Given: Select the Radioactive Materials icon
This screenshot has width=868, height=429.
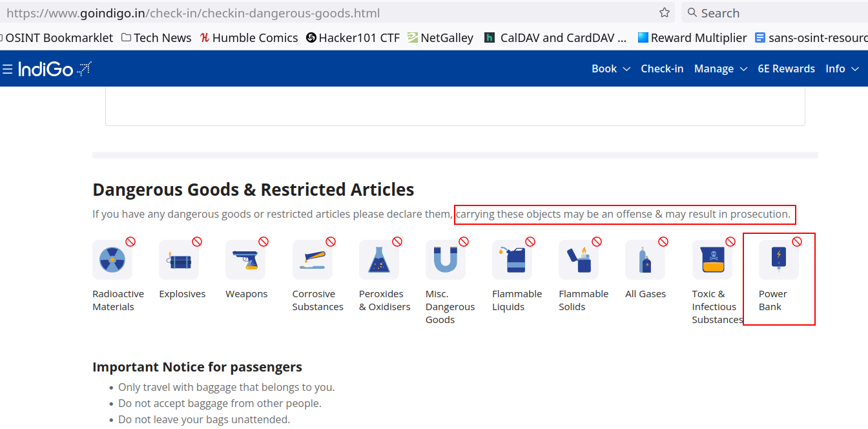Looking at the screenshot, I should click(112, 258).
